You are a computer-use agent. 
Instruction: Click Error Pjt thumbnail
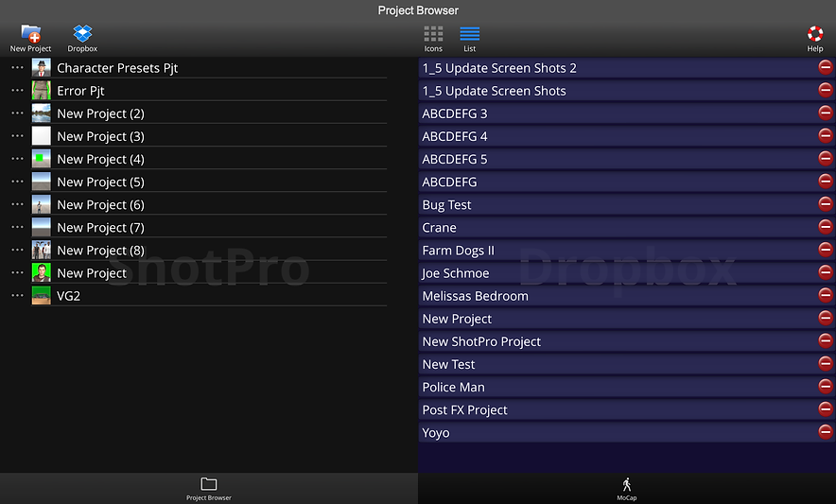[x=41, y=91]
